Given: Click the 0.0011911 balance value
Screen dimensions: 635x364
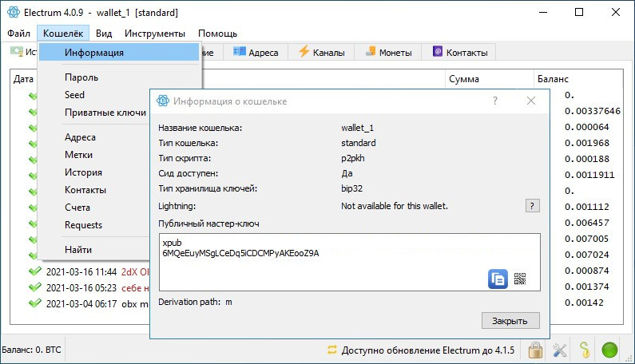Looking at the screenshot, I should 589,175.
